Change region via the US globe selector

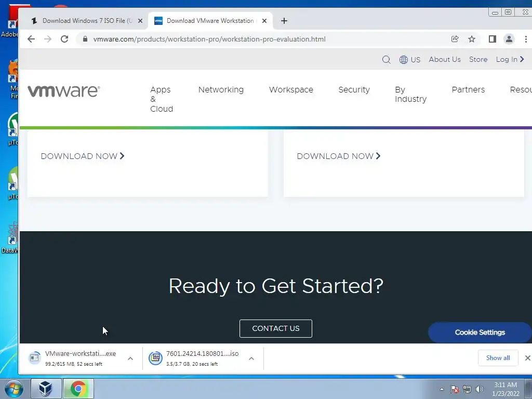click(x=410, y=60)
